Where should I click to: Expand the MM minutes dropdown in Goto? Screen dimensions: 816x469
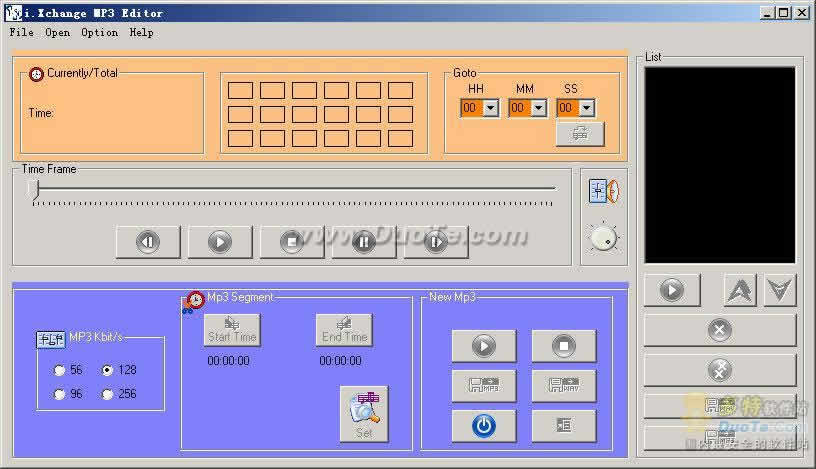point(539,108)
